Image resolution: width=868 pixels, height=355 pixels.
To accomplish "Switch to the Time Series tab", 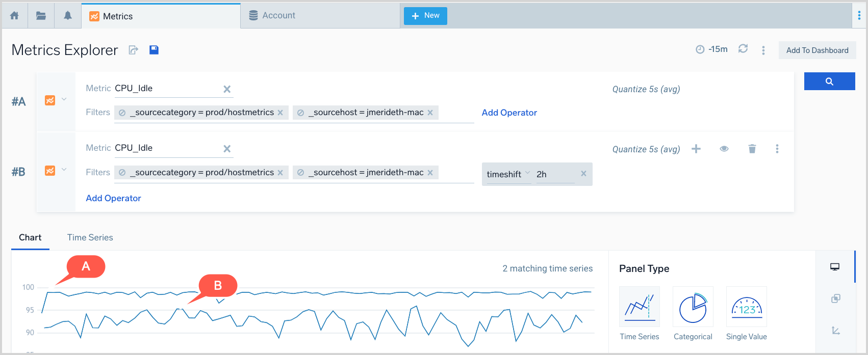I will (90, 237).
